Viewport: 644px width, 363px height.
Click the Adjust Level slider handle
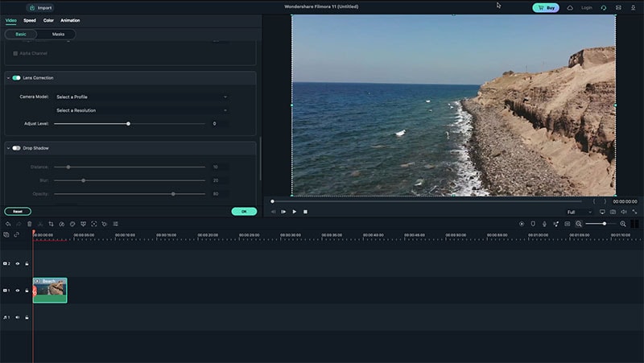pyautogui.click(x=129, y=124)
